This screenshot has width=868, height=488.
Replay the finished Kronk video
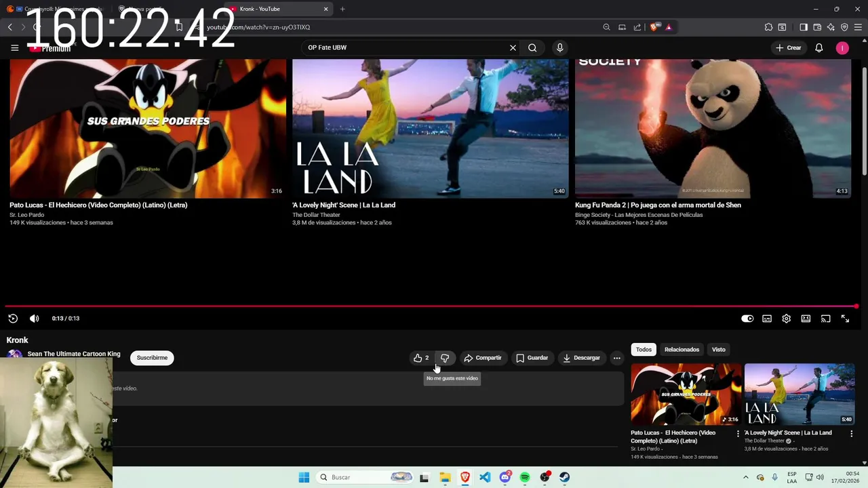13,319
